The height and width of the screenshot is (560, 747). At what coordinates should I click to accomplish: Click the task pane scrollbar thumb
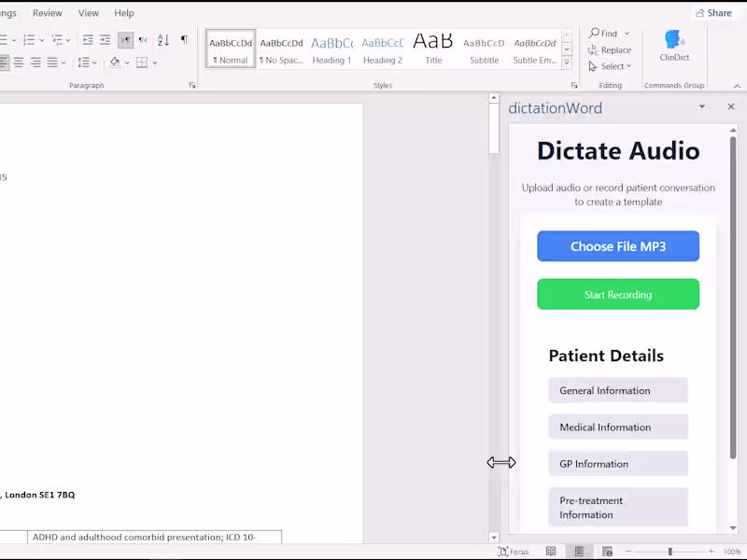tap(733, 298)
